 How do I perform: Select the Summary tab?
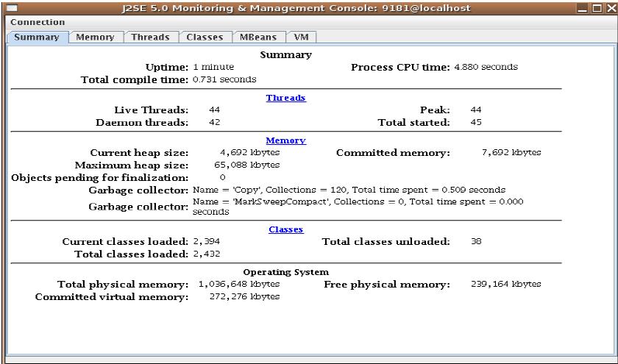pyautogui.click(x=38, y=37)
